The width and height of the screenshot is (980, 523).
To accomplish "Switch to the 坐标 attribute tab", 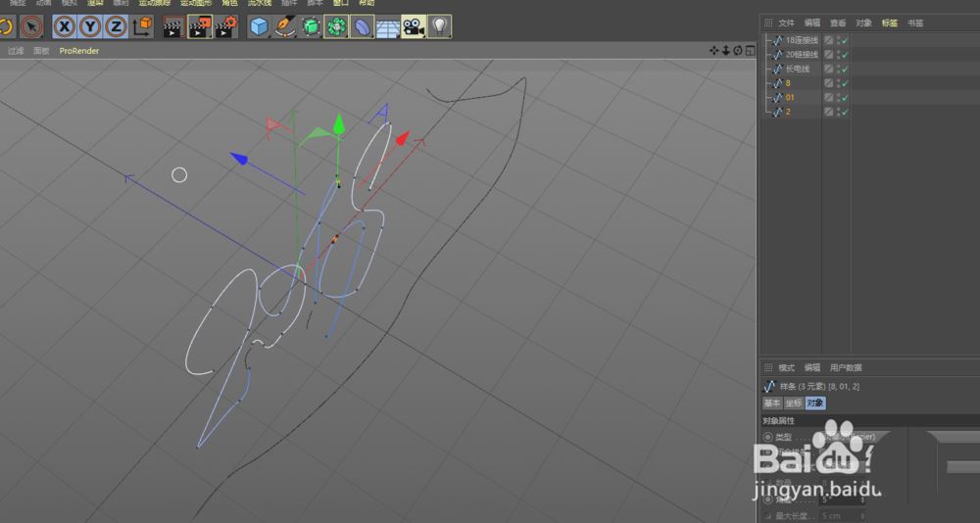I will point(794,404).
